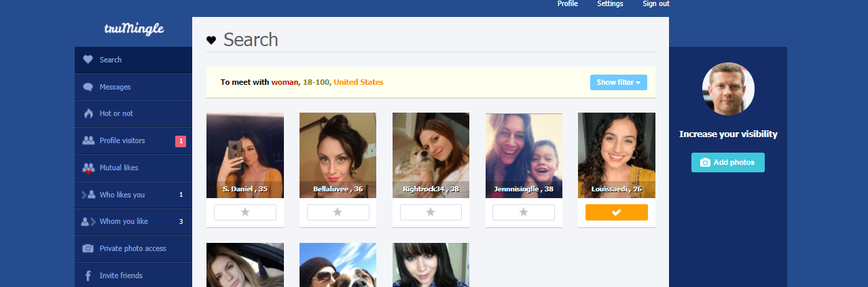Open the Search menu item
868x287 pixels.
[x=134, y=60]
